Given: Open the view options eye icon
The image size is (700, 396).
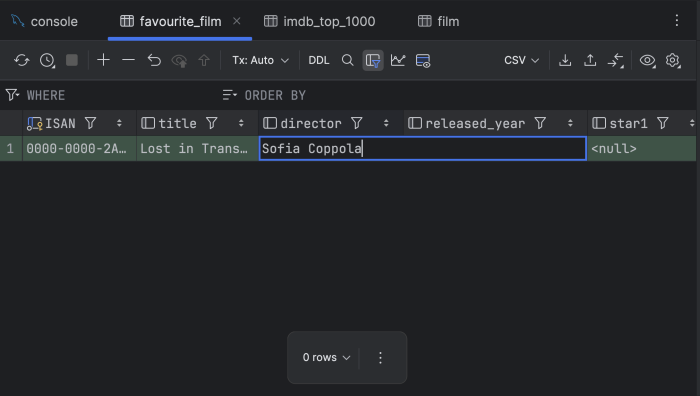Looking at the screenshot, I should click(647, 60).
